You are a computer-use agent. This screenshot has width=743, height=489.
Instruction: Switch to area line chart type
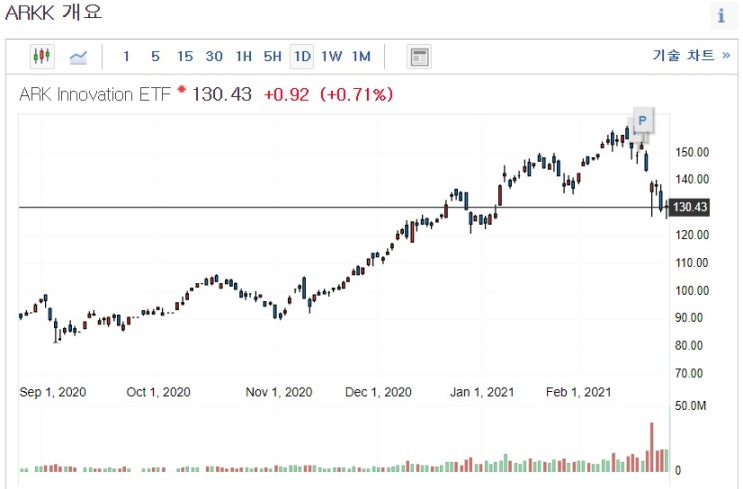tap(78, 57)
